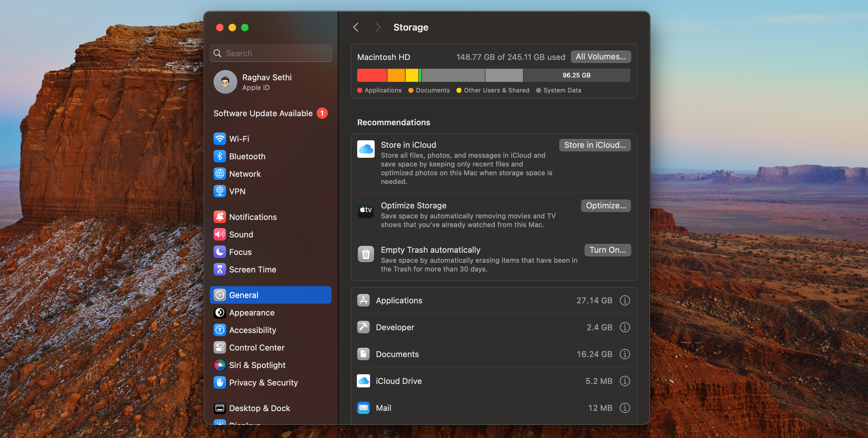
Task: Select General in the sidebar
Action: (x=243, y=295)
